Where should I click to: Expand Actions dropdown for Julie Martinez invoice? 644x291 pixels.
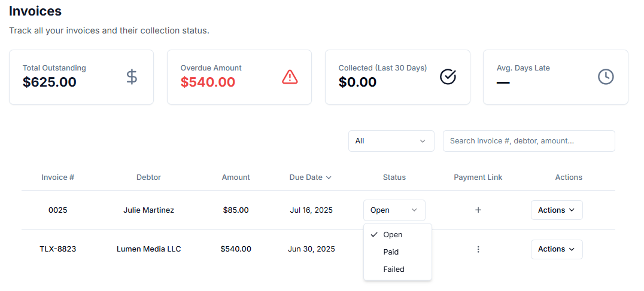coord(556,210)
